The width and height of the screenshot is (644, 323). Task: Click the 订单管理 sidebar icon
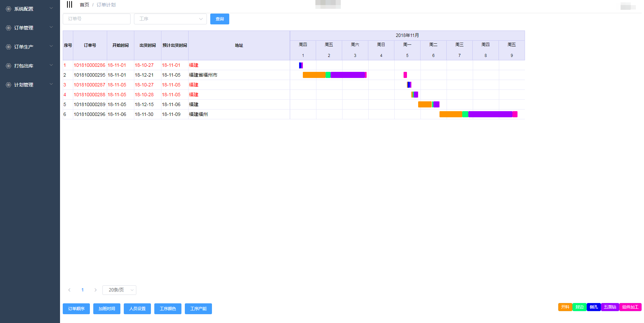pos(8,28)
